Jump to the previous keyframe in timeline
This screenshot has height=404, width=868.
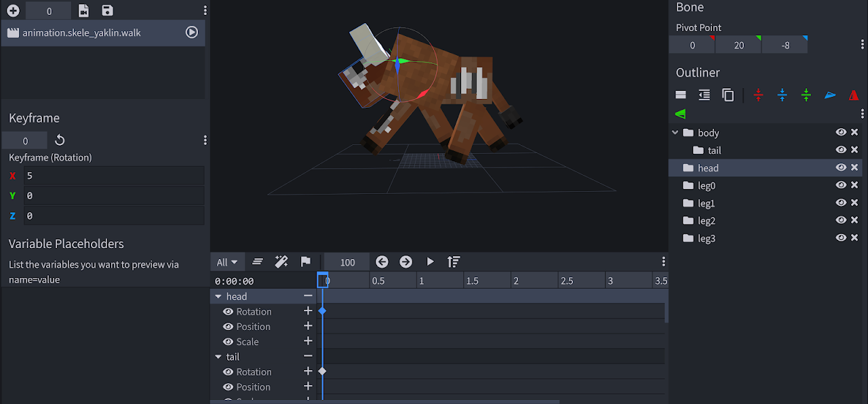382,262
